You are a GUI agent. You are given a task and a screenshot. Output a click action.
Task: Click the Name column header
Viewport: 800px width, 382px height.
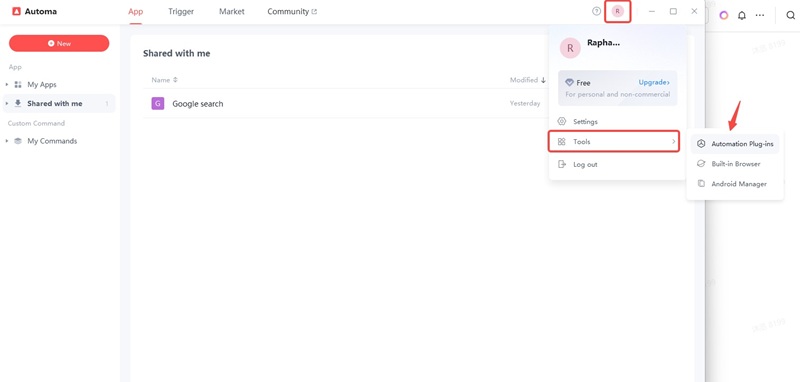coord(161,80)
